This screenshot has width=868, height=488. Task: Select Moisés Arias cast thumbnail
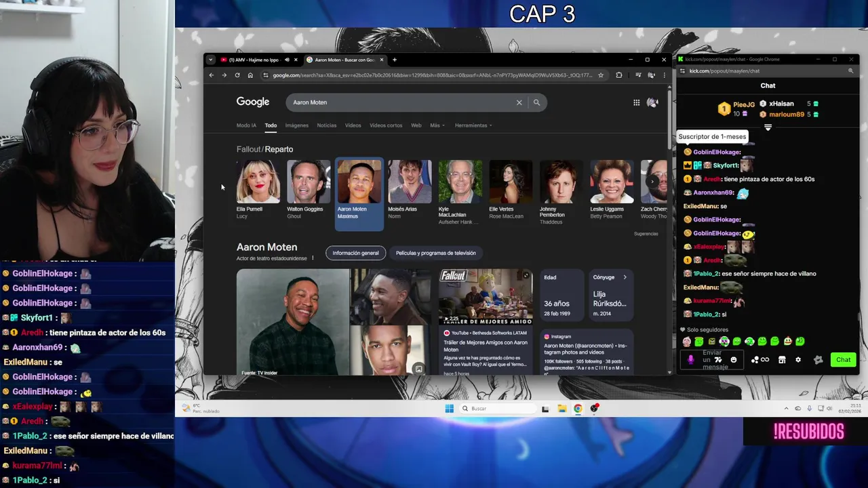pyautogui.click(x=410, y=182)
